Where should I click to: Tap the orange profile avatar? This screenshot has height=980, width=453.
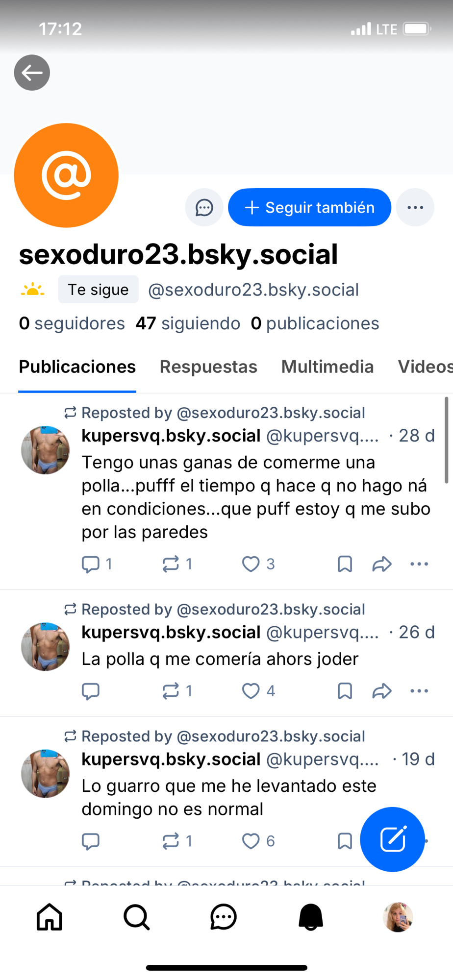(66, 175)
